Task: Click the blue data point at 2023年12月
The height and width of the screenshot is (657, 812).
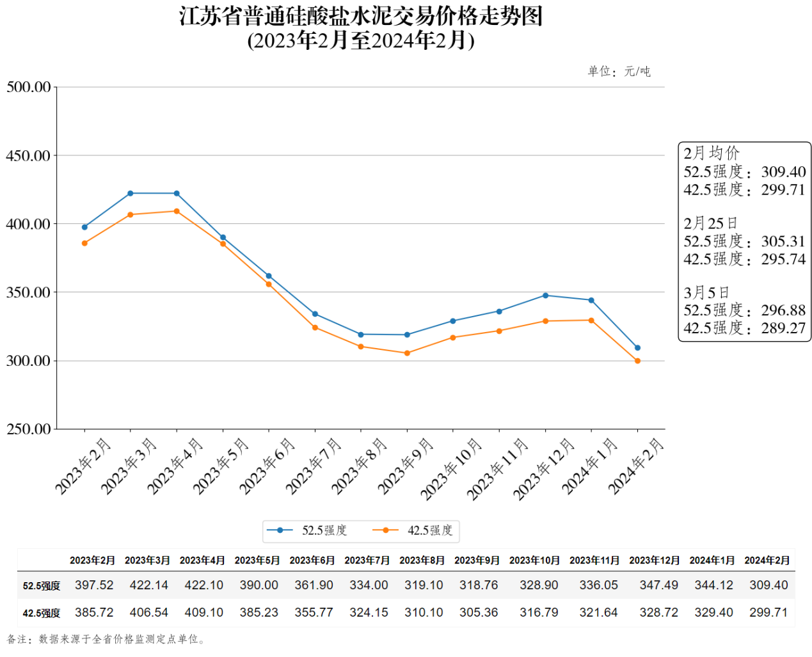Action: [x=546, y=296]
